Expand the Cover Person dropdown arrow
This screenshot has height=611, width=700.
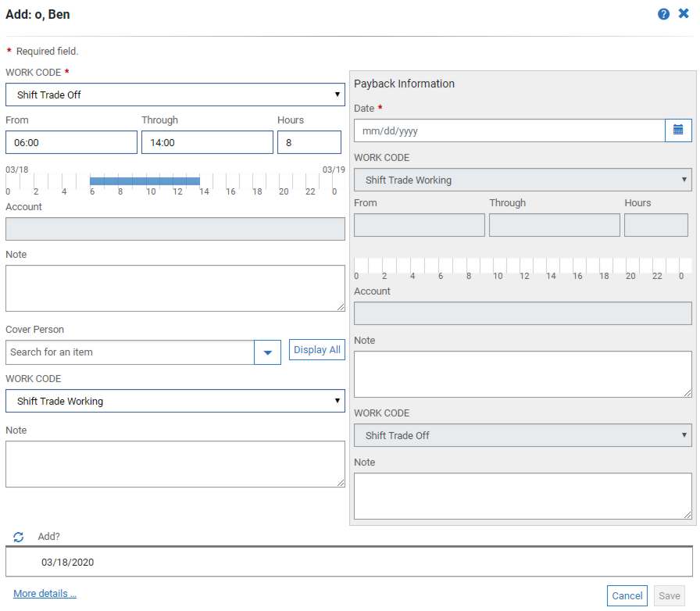point(267,352)
